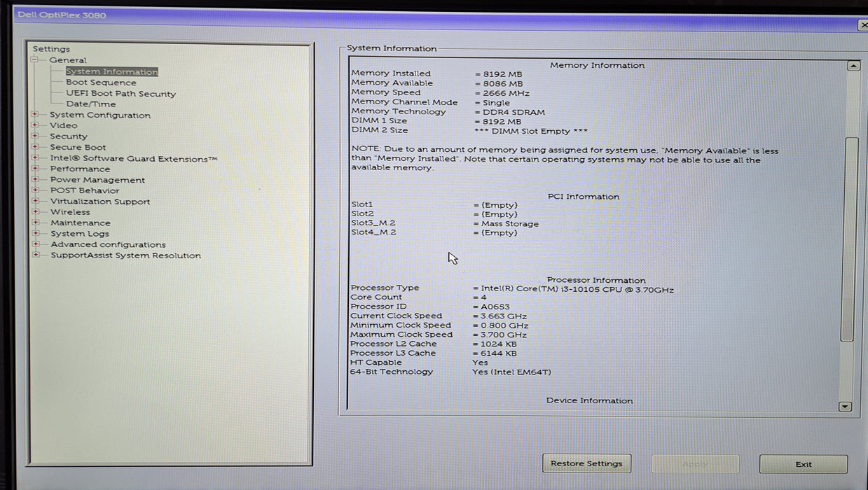Expand the Power Management node
This screenshot has width=868, height=490.
click(35, 180)
